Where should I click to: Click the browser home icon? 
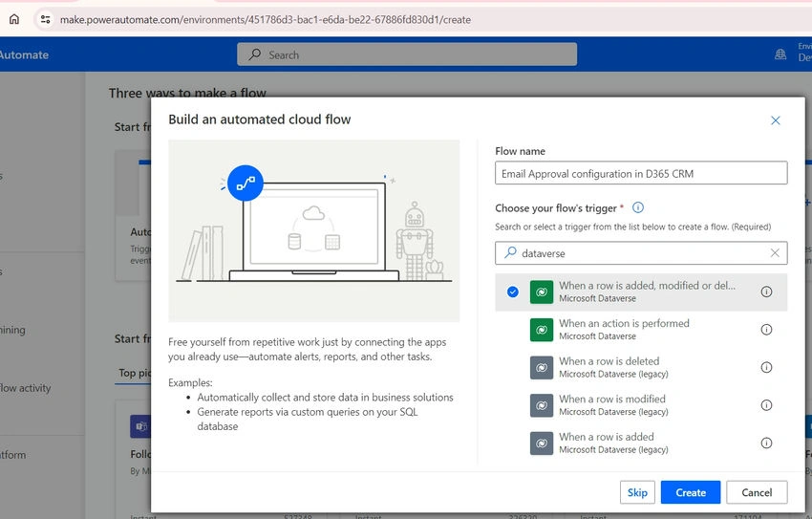coord(14,19)
